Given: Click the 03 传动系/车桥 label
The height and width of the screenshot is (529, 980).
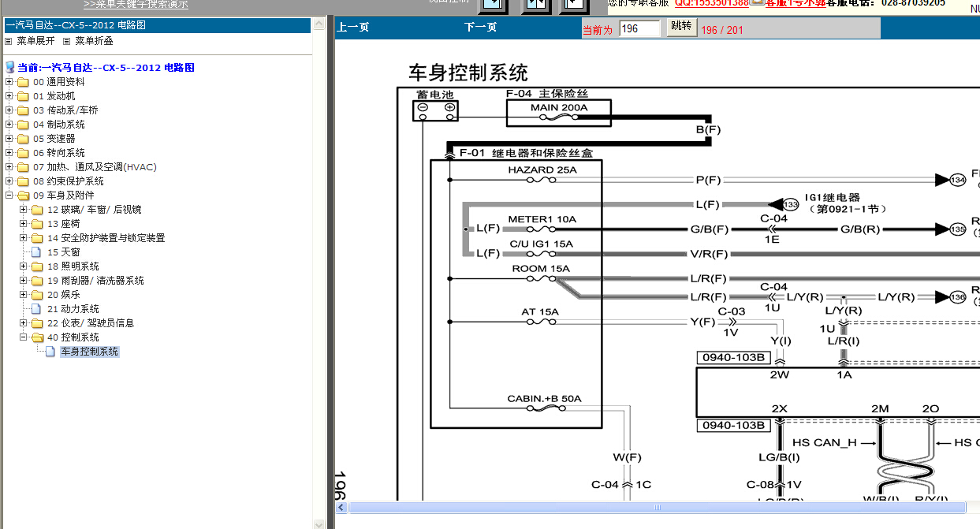Looking at the screenshot, I should [x=65, y=110].
